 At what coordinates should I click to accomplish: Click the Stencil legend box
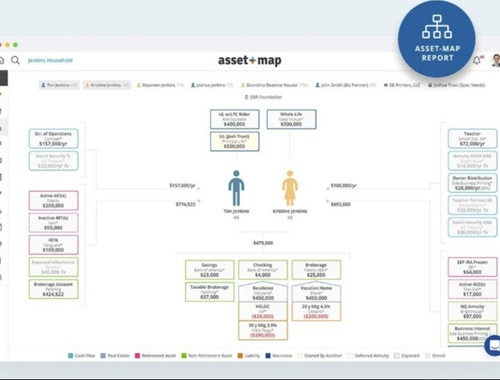pos(428,356)
